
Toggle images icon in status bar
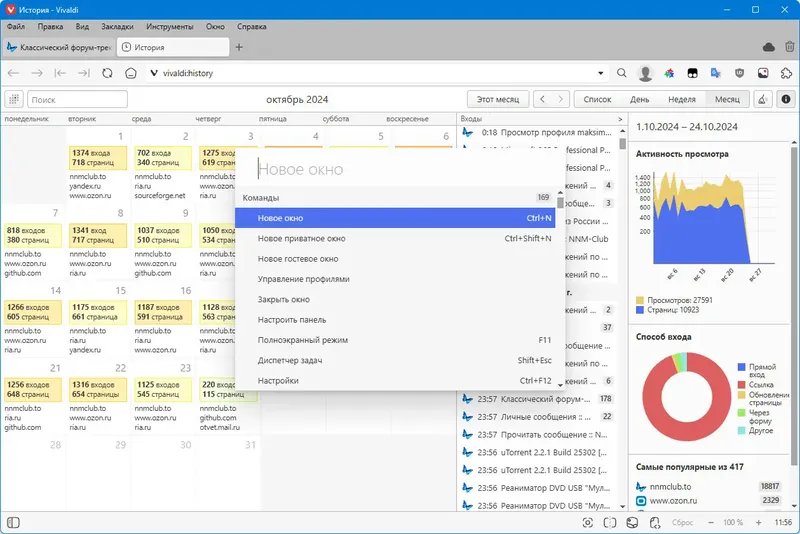[x=632, y=522]
